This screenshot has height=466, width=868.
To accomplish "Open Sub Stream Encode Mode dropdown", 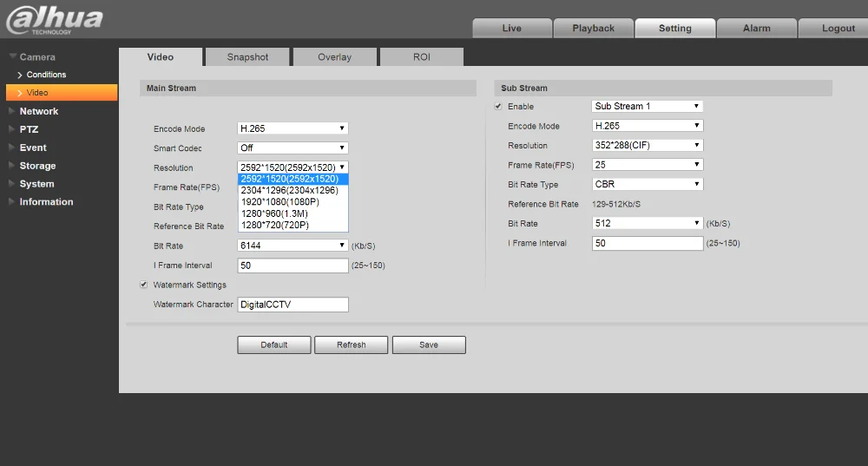I will pos(648,126).
